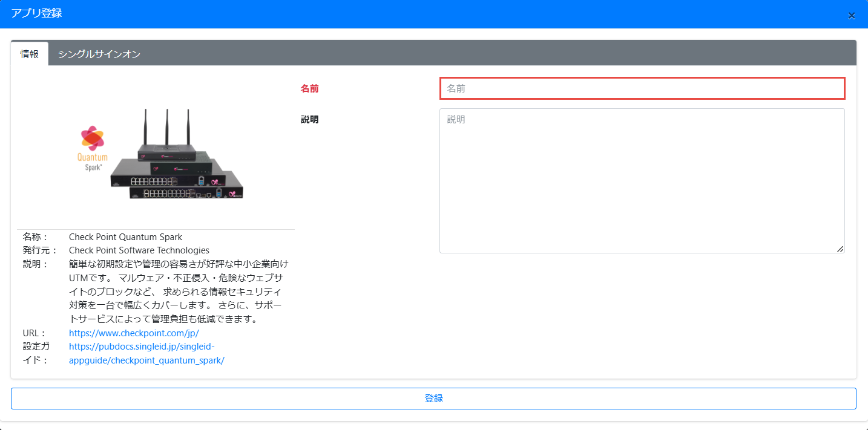
Task: Click the bottom rack appliance in product image
Action: pos(186,192)
